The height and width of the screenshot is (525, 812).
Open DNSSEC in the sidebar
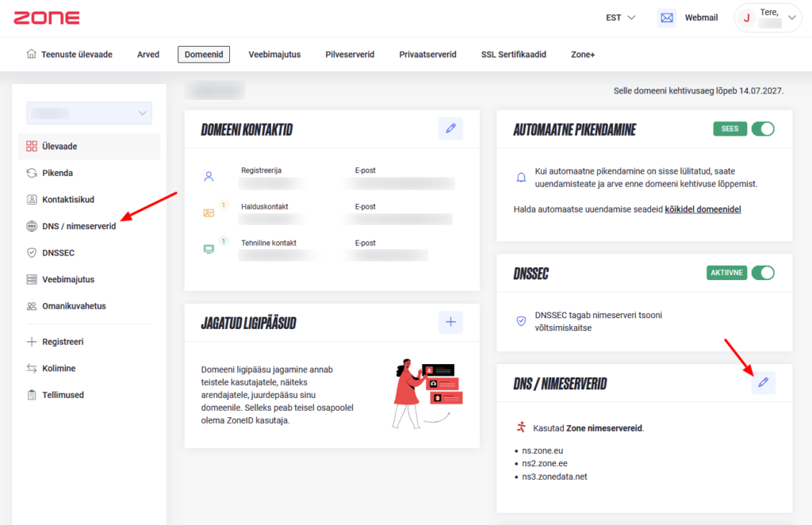tap(58, 252)
